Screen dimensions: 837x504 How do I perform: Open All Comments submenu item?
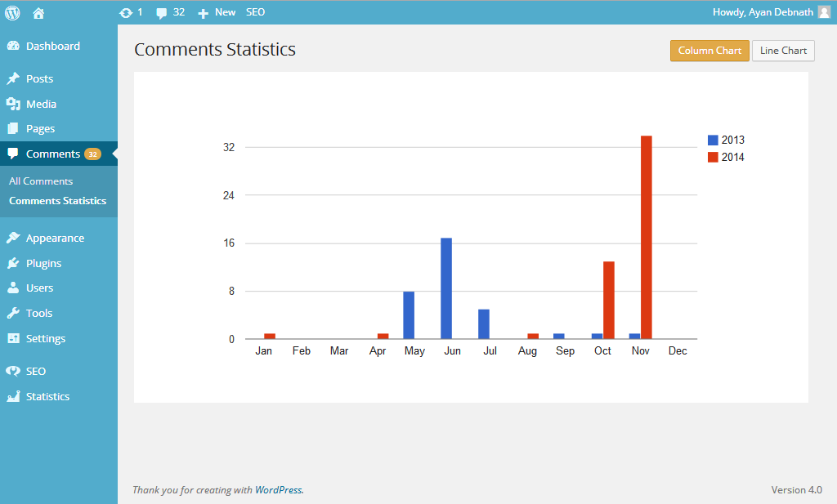tap(41, 181)
